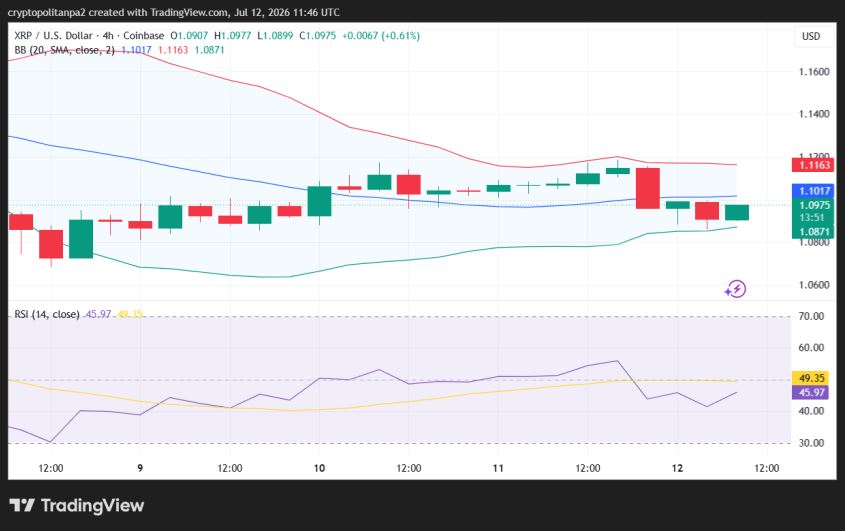This screenshot has height=531, width=845.
Task: Click the 1.1600 level on the price scale
Action: [814, 72]
